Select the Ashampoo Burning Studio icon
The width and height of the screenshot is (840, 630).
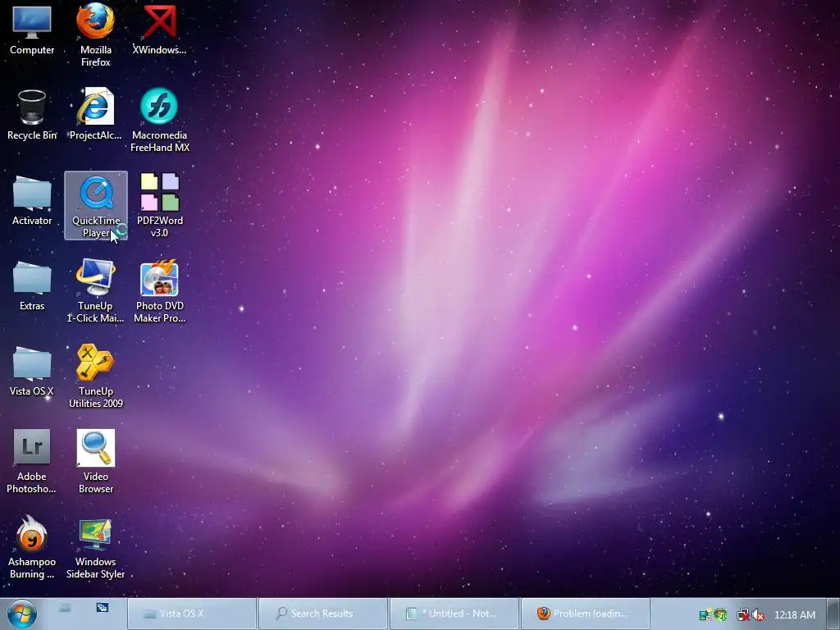(x=32, y=547)
